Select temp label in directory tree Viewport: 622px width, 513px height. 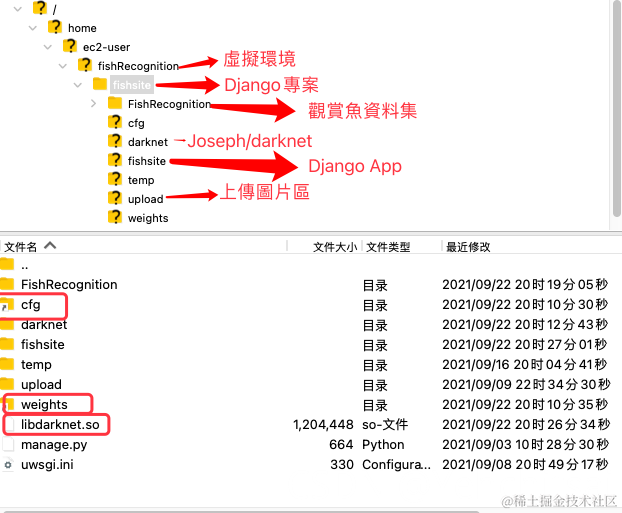click(141, 181)
